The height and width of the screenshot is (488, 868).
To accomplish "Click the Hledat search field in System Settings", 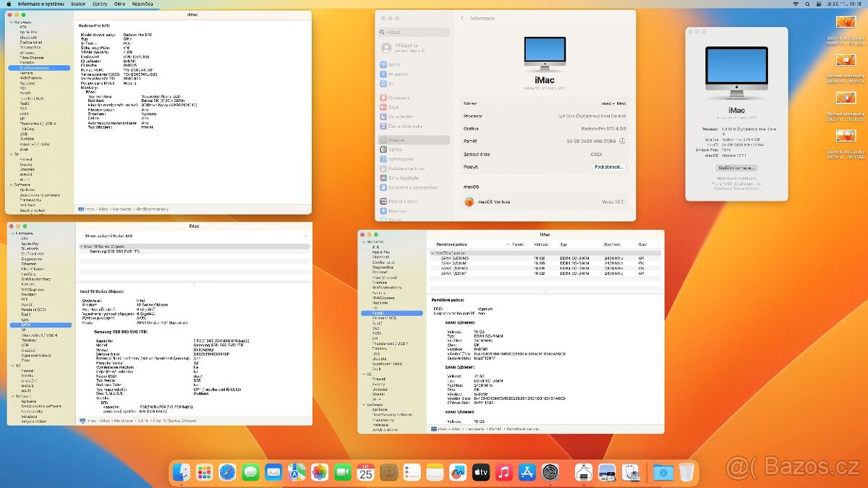I will coord(412,31).
